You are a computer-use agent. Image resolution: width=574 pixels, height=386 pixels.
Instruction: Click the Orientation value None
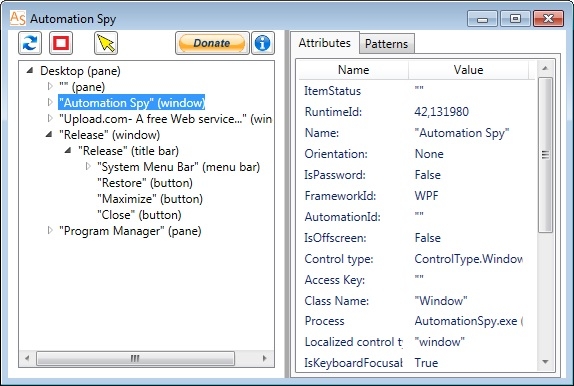tap(429, 154)
